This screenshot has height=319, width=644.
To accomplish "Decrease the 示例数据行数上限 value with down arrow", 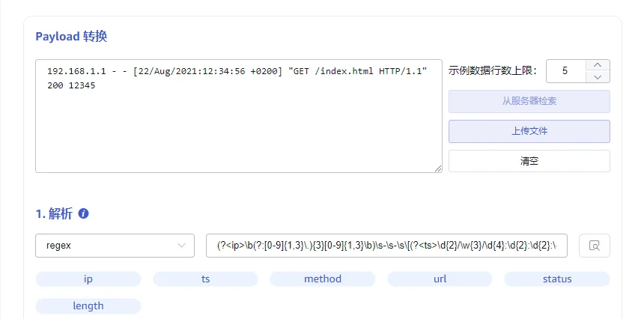I will coord(598,77).
